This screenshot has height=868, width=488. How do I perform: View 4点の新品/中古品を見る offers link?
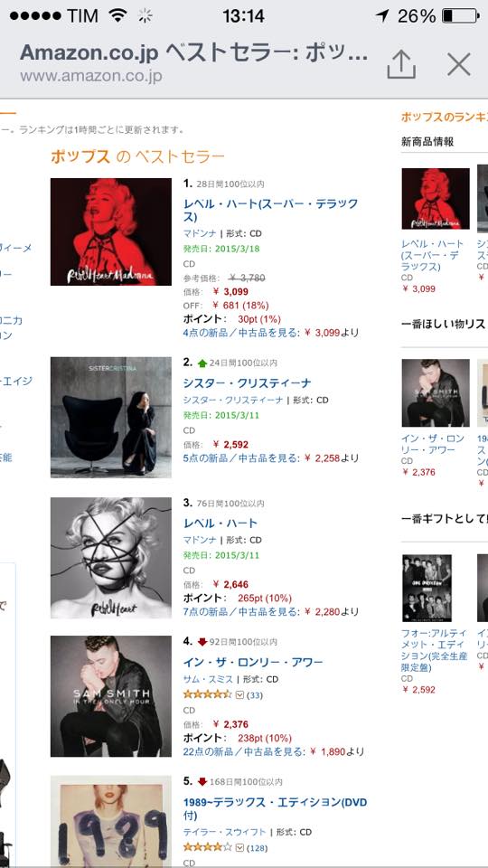[242, 333]
